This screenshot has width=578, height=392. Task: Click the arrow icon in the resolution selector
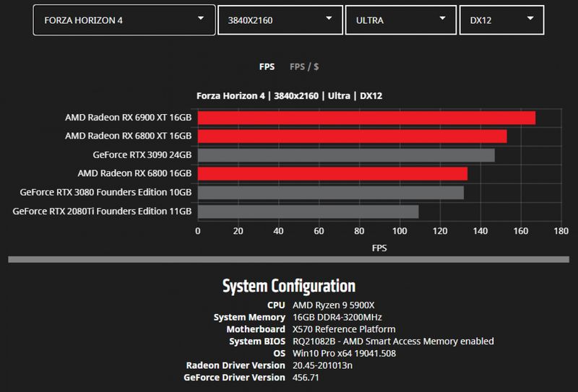pyautogui.click(x=329, y=18)
